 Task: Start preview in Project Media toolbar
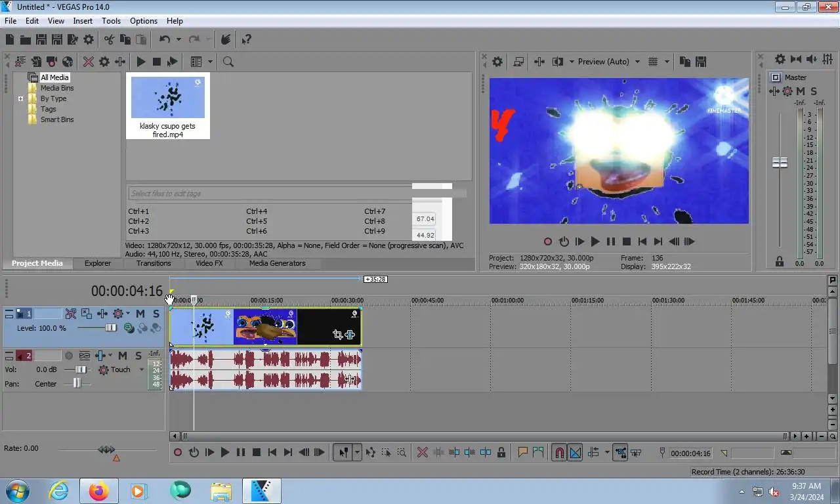click(x=141, y=62)
